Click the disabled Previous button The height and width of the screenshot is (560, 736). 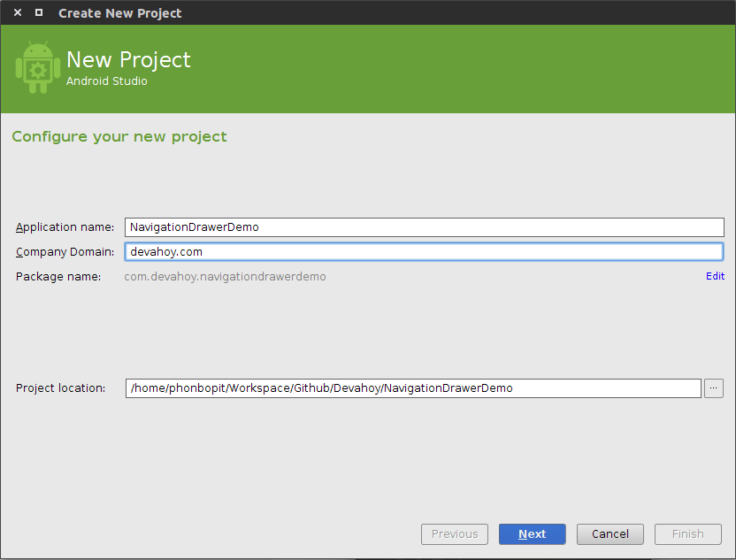(x=455, y=534)
